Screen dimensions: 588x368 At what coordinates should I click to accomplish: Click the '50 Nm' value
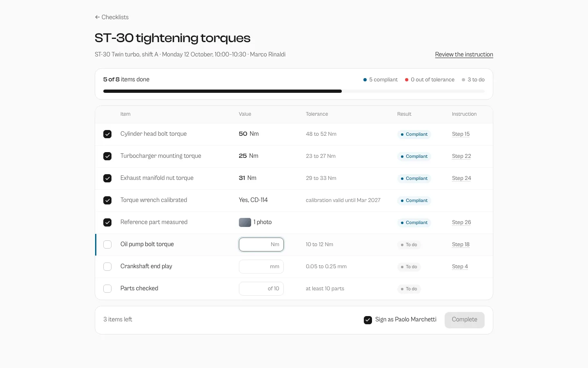tap(249, 134)
